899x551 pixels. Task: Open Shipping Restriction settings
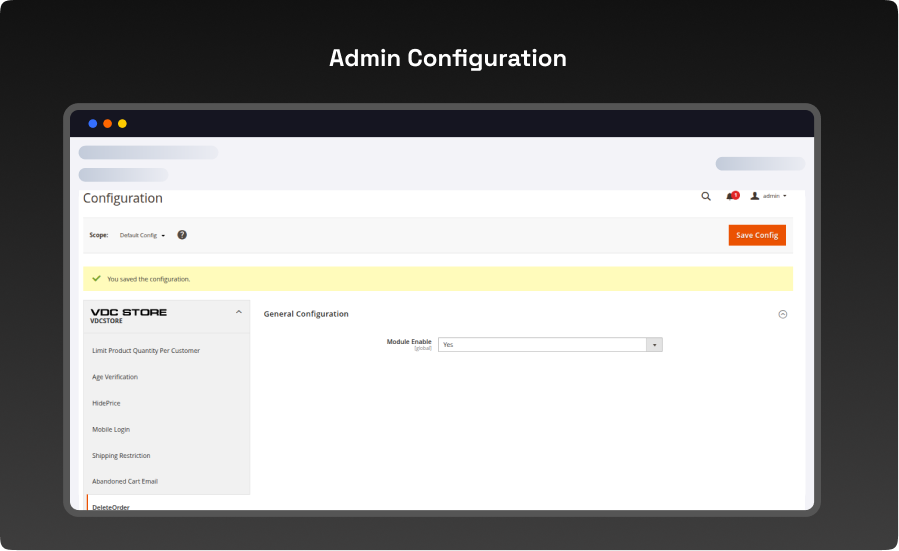tap(121, 455)
